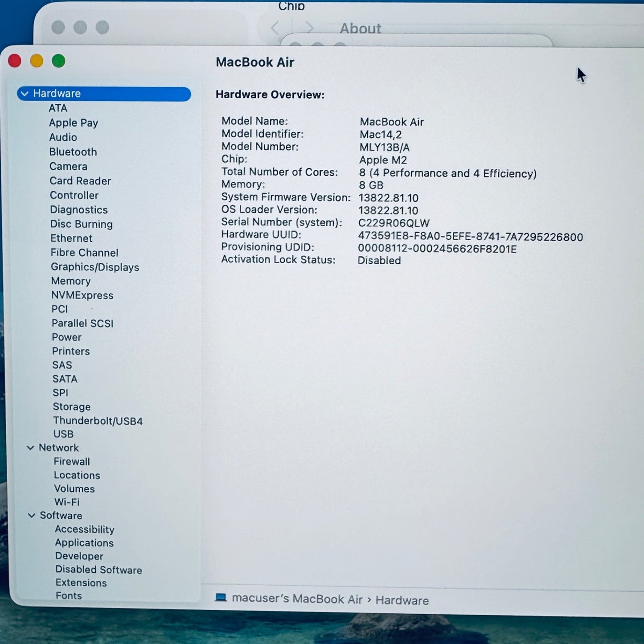Screen dimensions: 644x644
Task: Open the Fonts report under Software
Action: 69,595
